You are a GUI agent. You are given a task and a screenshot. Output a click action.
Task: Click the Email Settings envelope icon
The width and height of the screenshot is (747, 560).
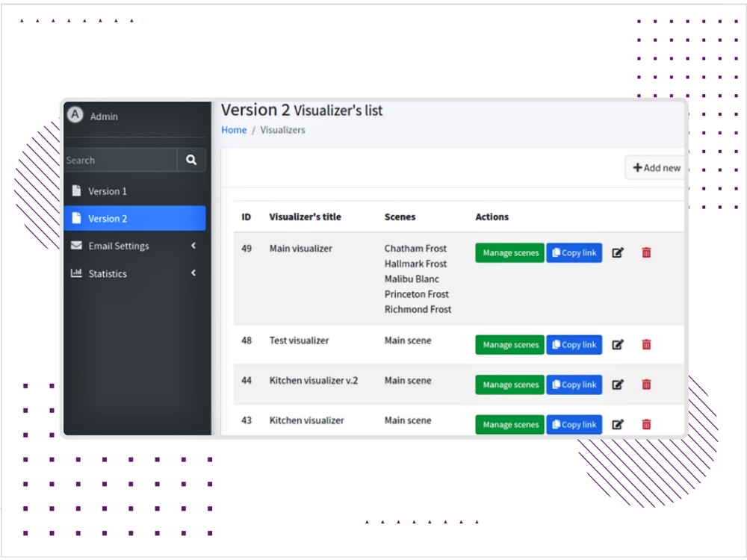[76, 246]
